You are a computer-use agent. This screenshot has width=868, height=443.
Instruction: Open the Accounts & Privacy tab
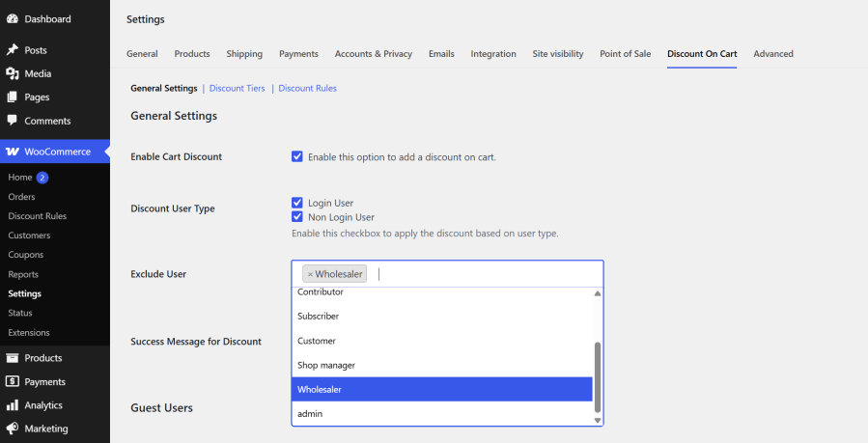click(373, 54)
